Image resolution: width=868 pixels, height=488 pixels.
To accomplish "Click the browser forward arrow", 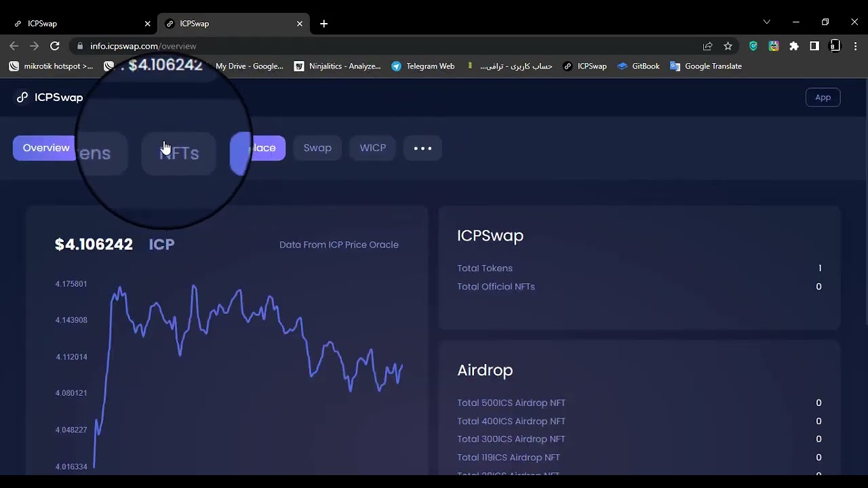I will (x=34, y=46).
